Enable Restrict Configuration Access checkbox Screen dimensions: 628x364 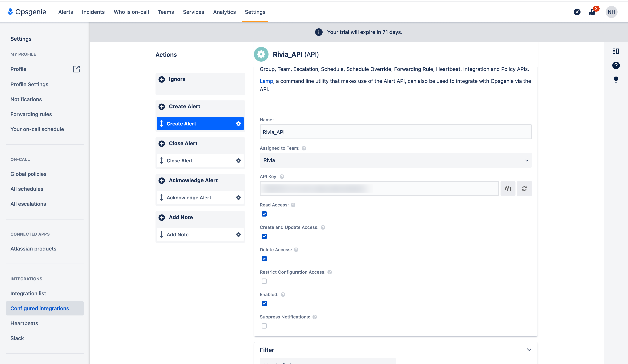pos(264,281)
